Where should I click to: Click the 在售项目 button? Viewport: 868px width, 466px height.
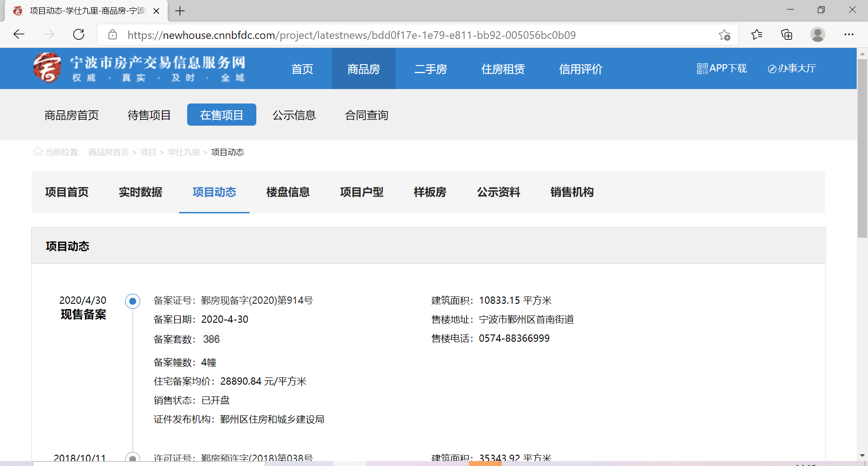[222, 115]
